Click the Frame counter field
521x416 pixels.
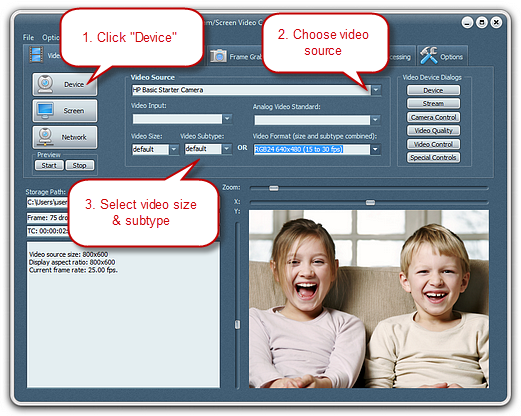click(x=47, y=218)
